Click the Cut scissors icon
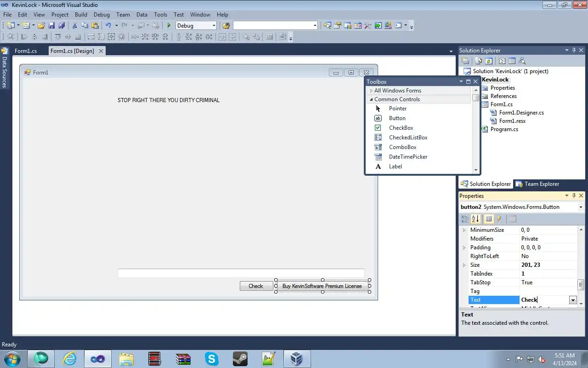588x368 pixels. click(74, 25)
